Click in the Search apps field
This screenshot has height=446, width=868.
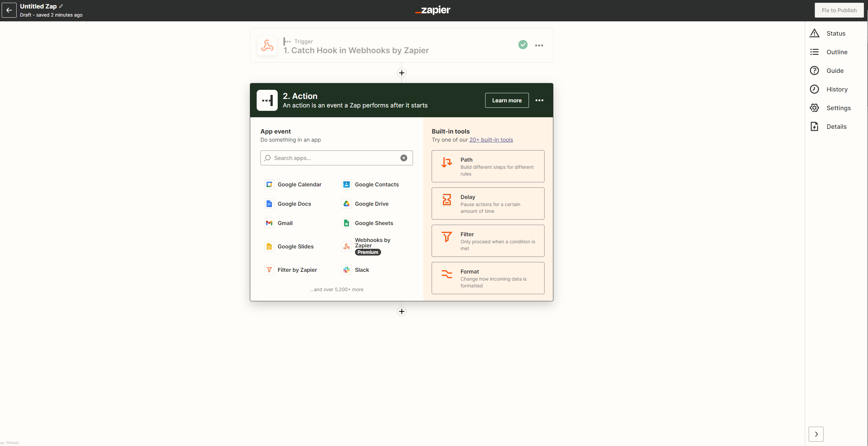(x=332, y=158)
